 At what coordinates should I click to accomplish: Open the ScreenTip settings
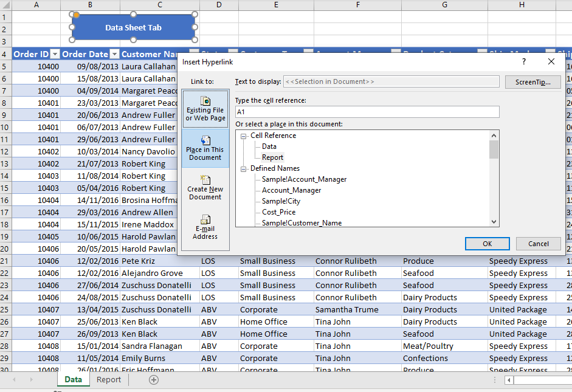[532, 82]
